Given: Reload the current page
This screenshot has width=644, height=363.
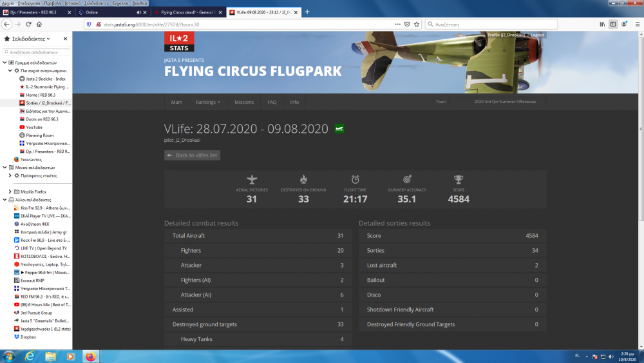Looking at the screenshot, I should [x=28, y=24].
